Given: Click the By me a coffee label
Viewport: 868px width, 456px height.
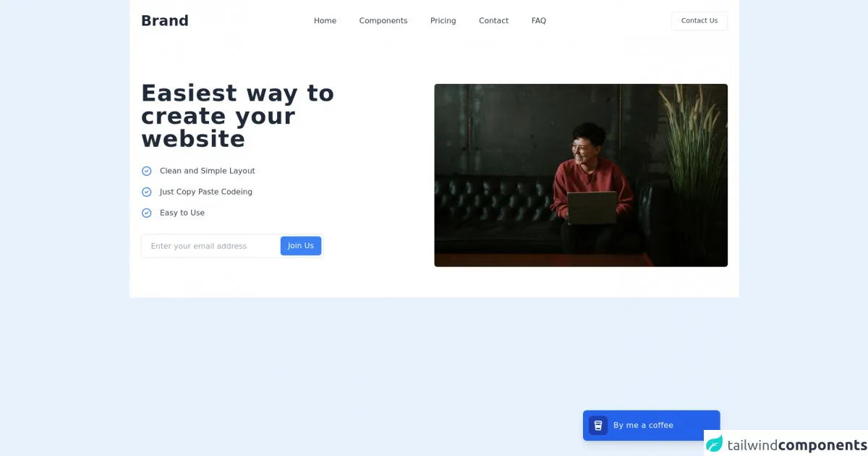Looking at the screenshot, I should [643, 426].
